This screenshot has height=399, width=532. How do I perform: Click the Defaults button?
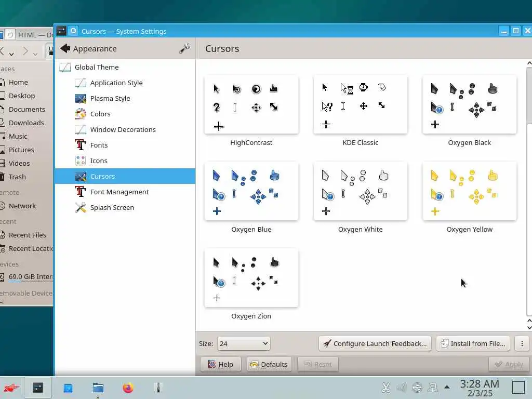tap(269, 364)
